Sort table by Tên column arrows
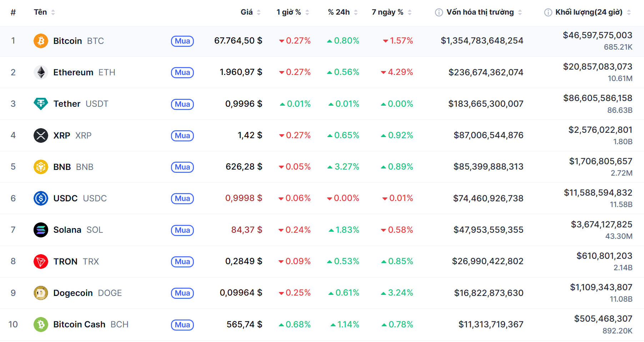The image size is (644, 342). point(53,12)
